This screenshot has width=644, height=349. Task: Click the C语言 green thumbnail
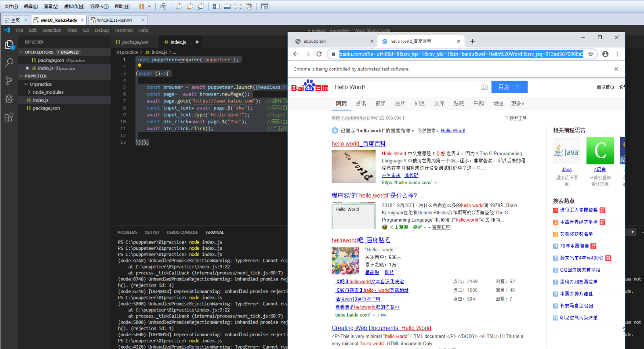pos(600,151)
